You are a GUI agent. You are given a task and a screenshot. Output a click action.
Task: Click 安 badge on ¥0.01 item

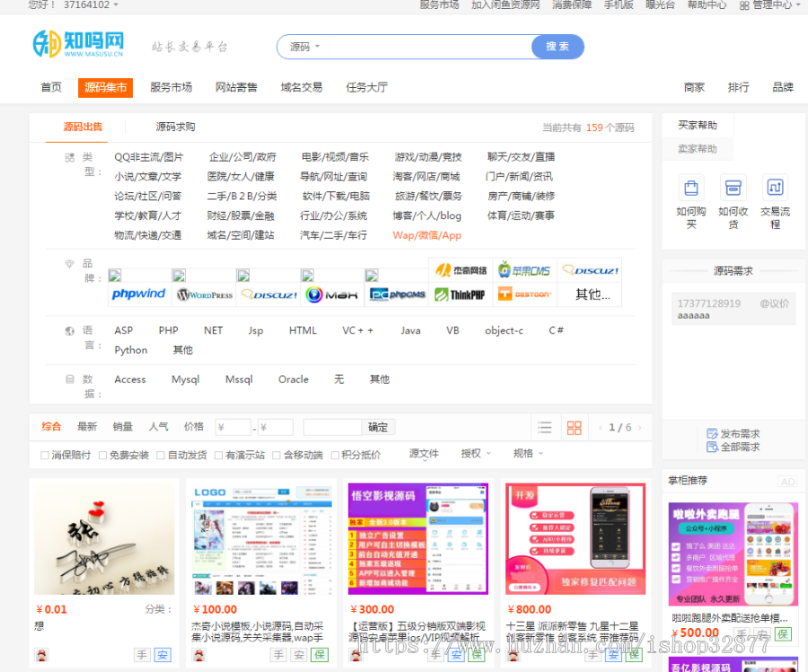(x=162, y=654)
